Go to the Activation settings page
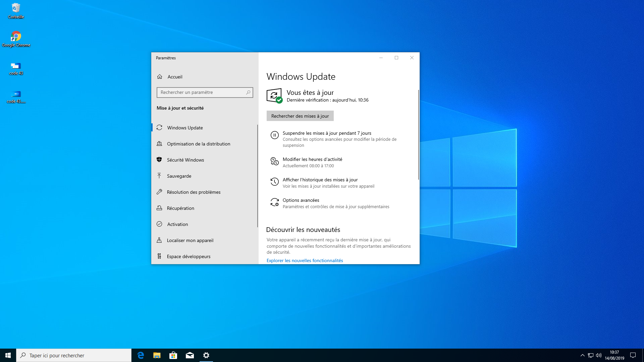Viewport: 644px width, 362px height. pyautogui.click(x=177, y=224)
